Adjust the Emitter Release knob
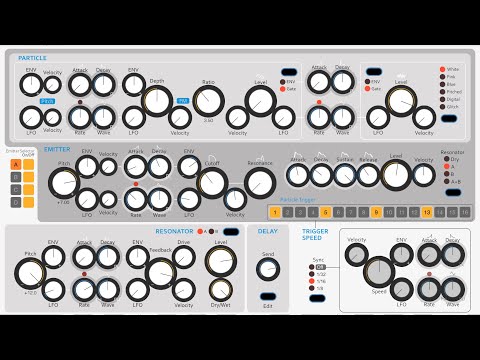This screenshot has height=360, width=480. [x=368, y=175]
